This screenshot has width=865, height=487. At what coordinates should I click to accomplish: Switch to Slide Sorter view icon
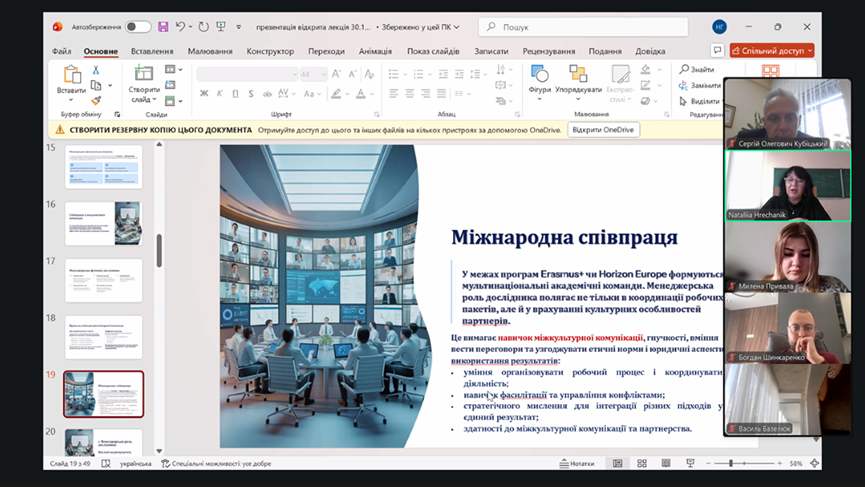coord(641,464)
